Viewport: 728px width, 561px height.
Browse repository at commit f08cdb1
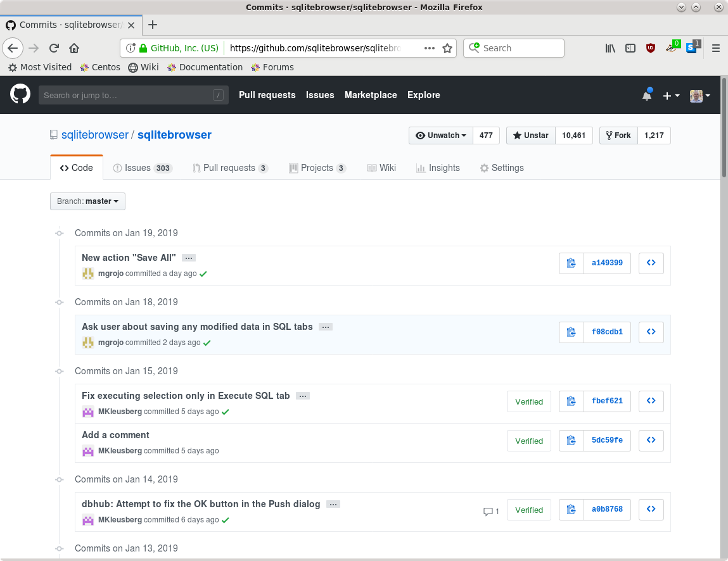click(x=651, y=332)
